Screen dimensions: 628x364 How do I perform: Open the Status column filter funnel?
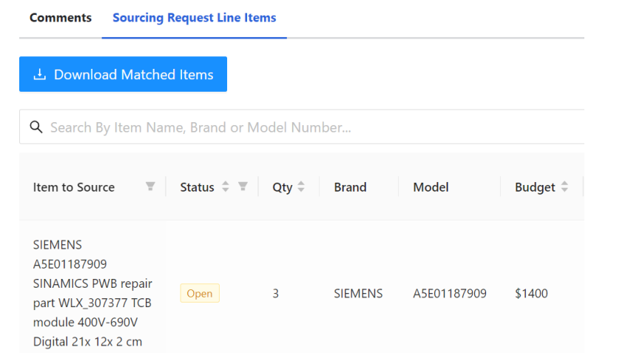click(243, 186)
